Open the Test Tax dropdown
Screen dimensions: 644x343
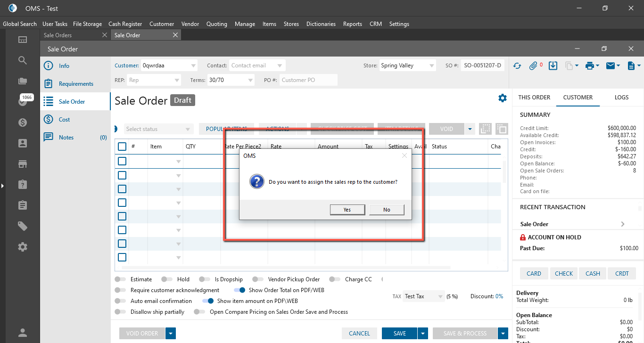coord(424,296)
